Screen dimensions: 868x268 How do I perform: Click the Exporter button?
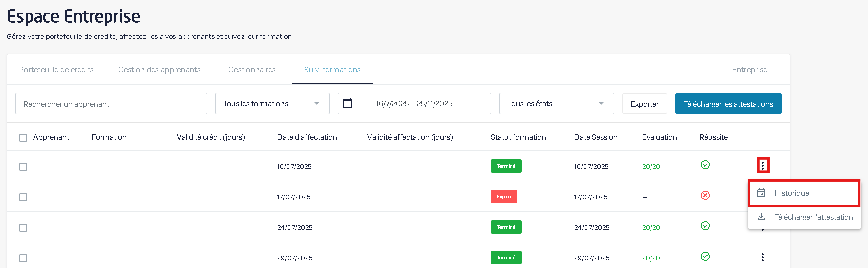[x=644, y=104]
